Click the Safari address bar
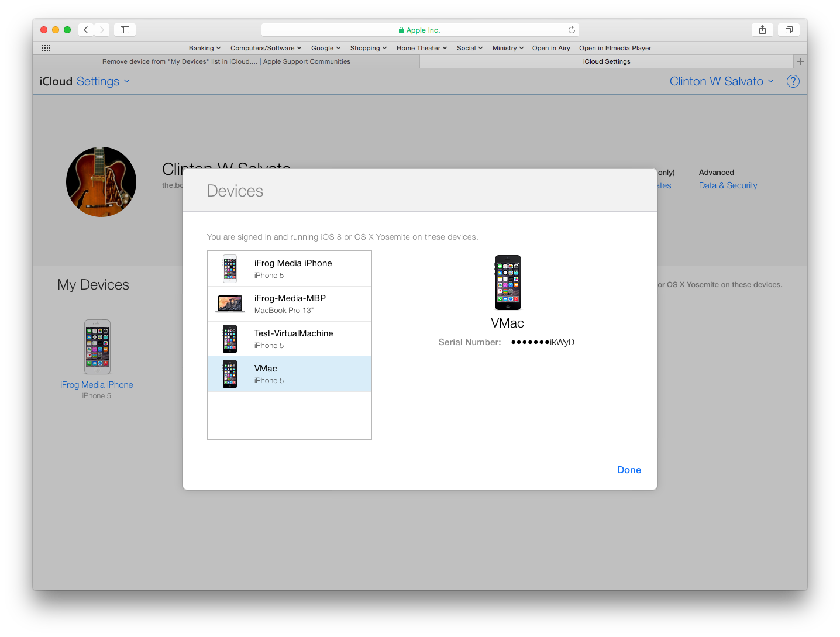Image resolution: width=840 pixels, height=637 pixels. click(x=420, y=30)
